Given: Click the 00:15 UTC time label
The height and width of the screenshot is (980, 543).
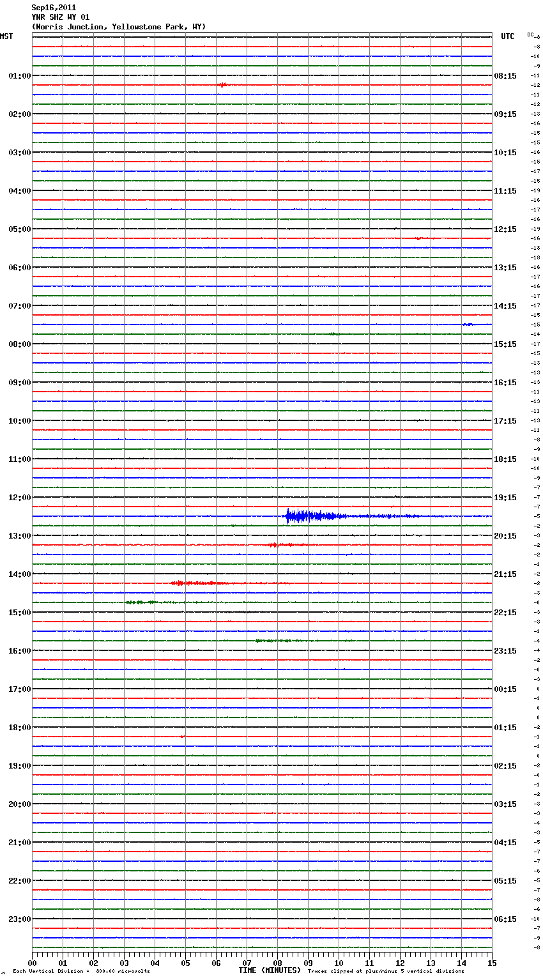Looking at the screenshot, I should [505, 689].
